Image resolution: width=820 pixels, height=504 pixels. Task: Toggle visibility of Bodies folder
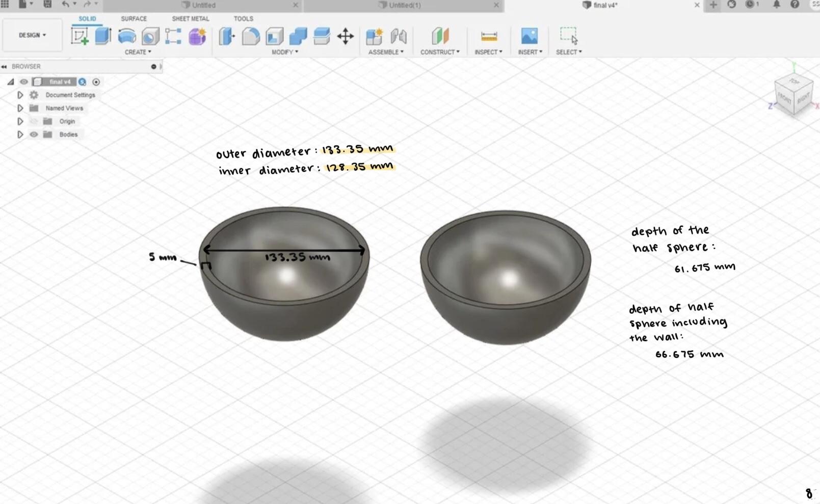[x=34, y=135]
